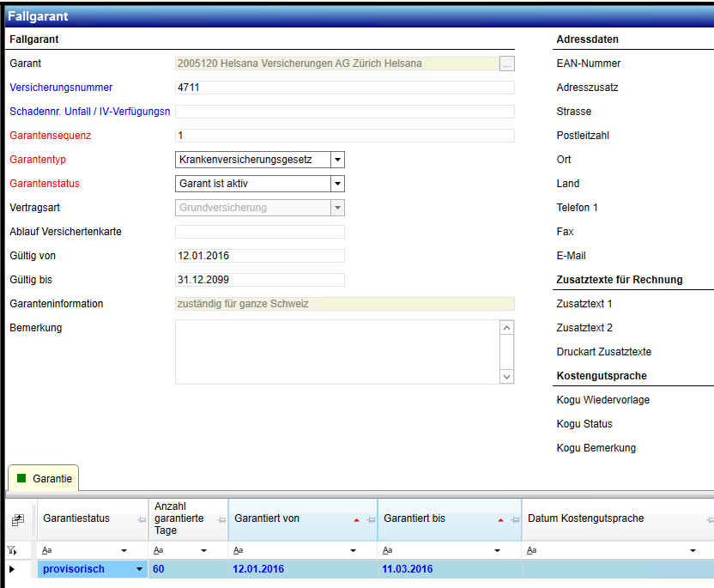Viewport: 714px width, 588px height.
Task: Expand the Garantenstatus dropdown
Action: [337, 184]
